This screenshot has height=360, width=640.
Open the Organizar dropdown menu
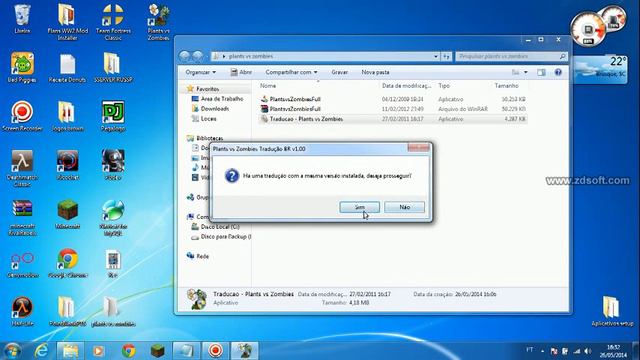click(200, 72)
